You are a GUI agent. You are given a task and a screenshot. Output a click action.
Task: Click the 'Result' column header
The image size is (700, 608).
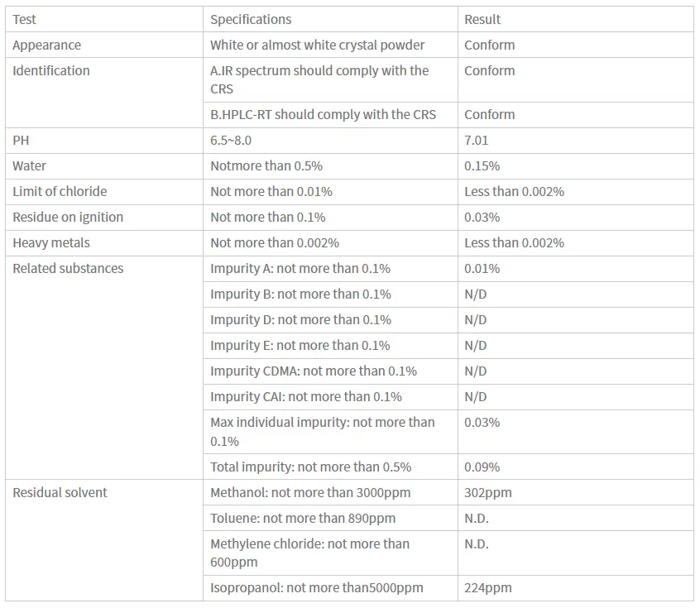pos(482,19)
